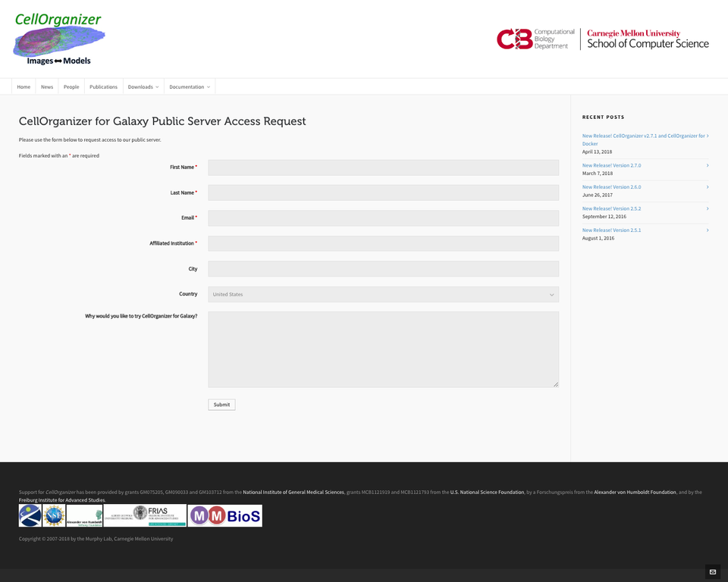This screenshot has height=582, width=728.
Task: Click the CellOrganizer logo
Action: click(59, 39)
